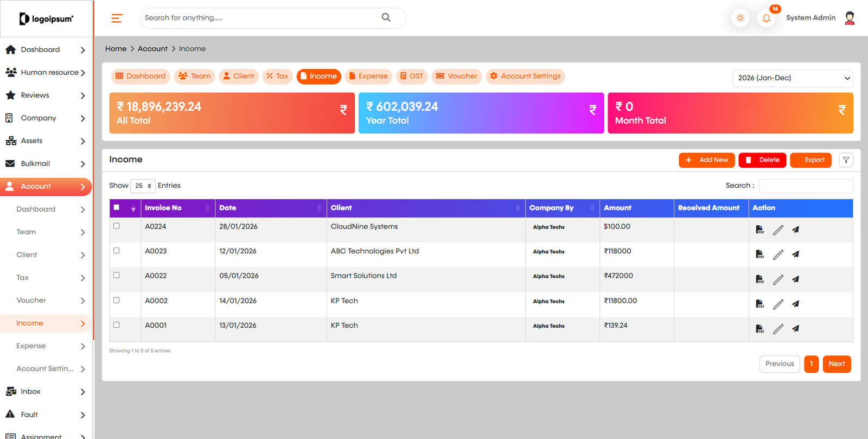
Task: Click the Export button
Action: pos(810,160)
